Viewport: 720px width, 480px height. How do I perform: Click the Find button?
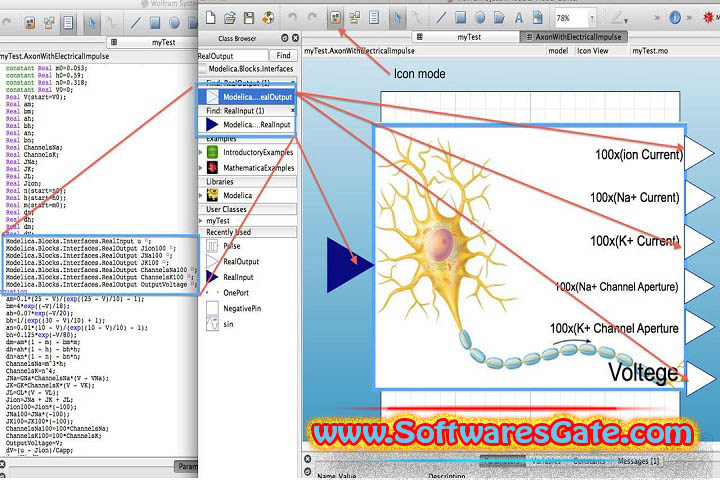pos(283,56)
